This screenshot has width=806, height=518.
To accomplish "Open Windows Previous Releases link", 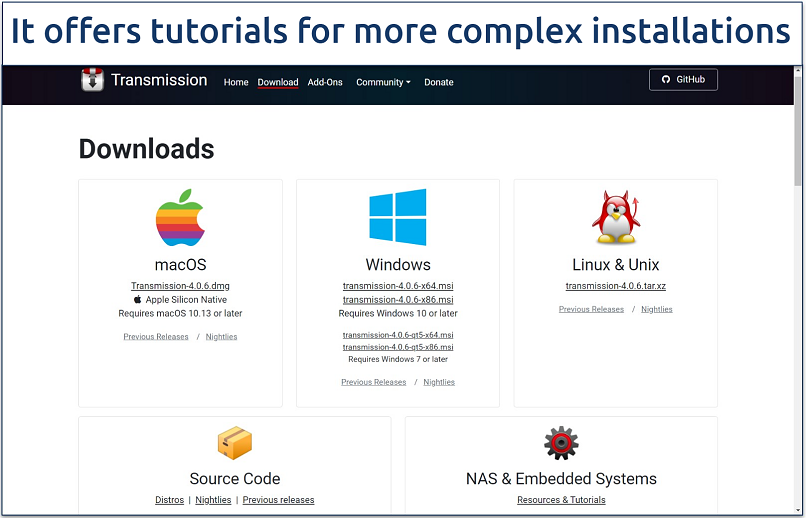I will [x=374, y=382].
